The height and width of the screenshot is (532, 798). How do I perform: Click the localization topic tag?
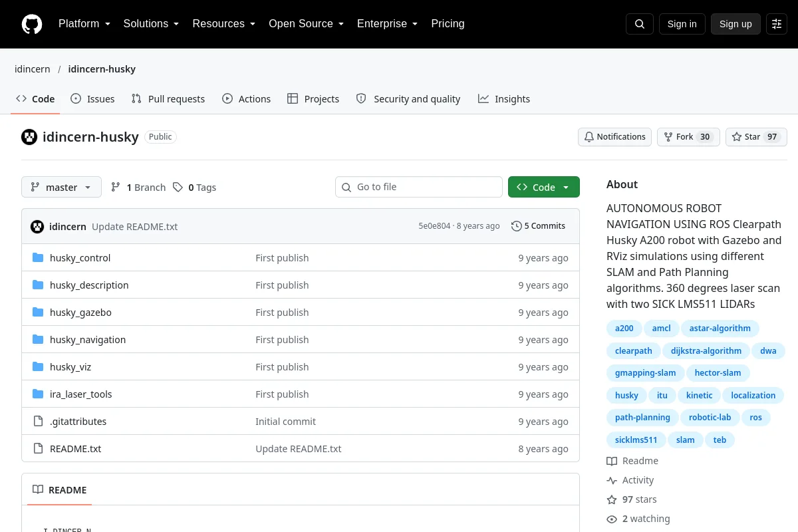pos(753,395)
